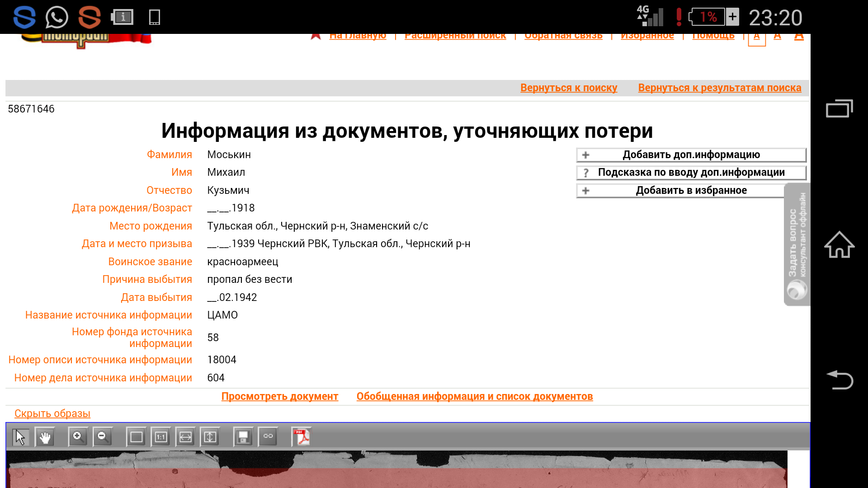Select the arrow pointer tool
Screen dimensions: 868x488
[x=20, y=437]
